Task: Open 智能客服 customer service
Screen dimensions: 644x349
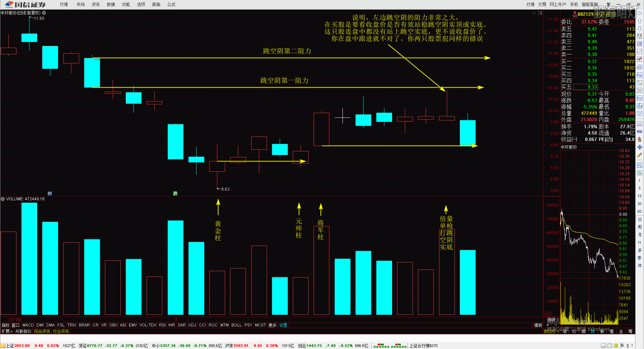Action: click(x=590, y=4)
